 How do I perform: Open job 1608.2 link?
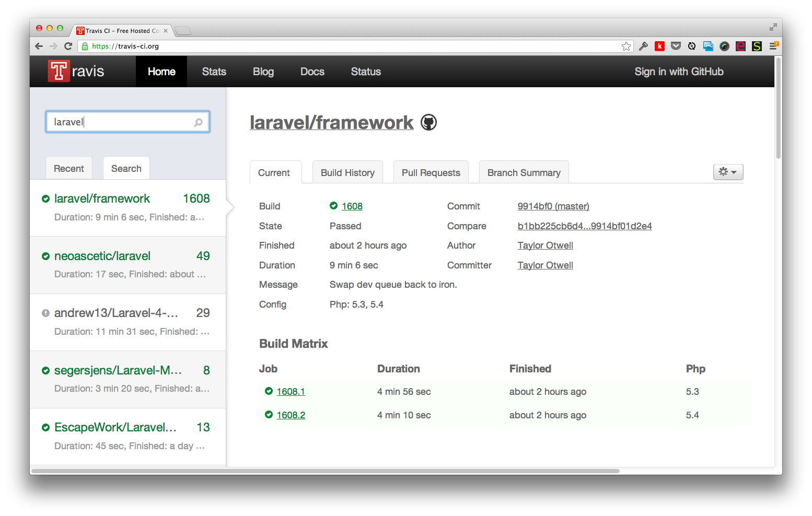tap(291, 415)
